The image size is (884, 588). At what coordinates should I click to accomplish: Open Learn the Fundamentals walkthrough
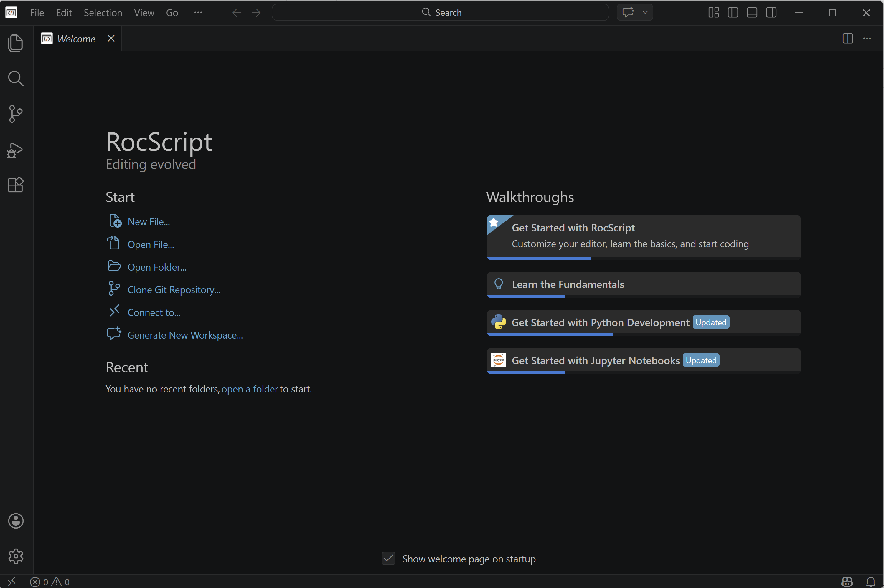click(x=644, y=285)
